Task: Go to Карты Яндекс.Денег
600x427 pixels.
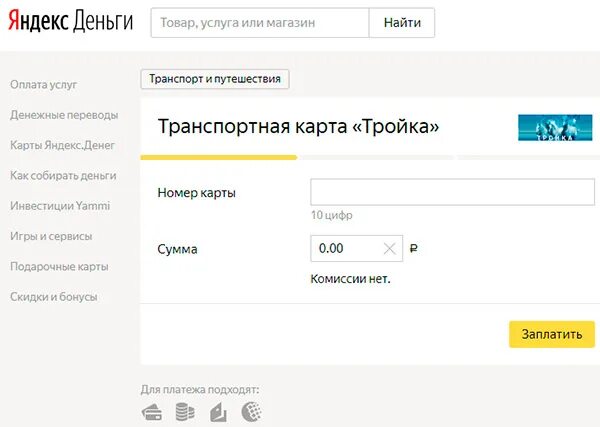Action: pyautogui.click(x=62, y=145)
